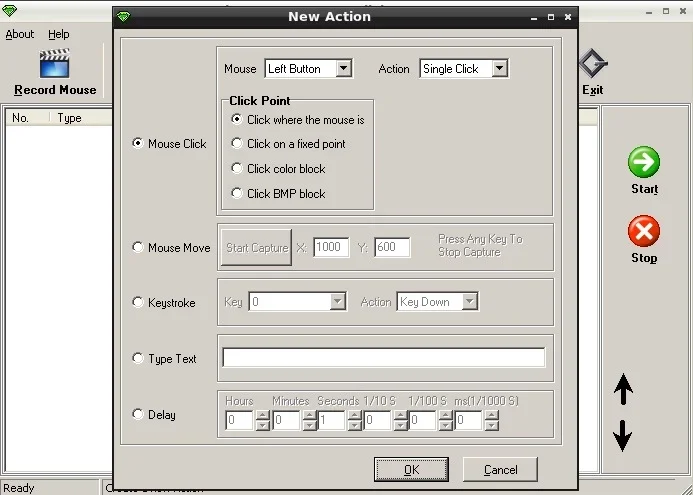
Task: Click the green Start arrow icon
Action: tap(644, 162)
